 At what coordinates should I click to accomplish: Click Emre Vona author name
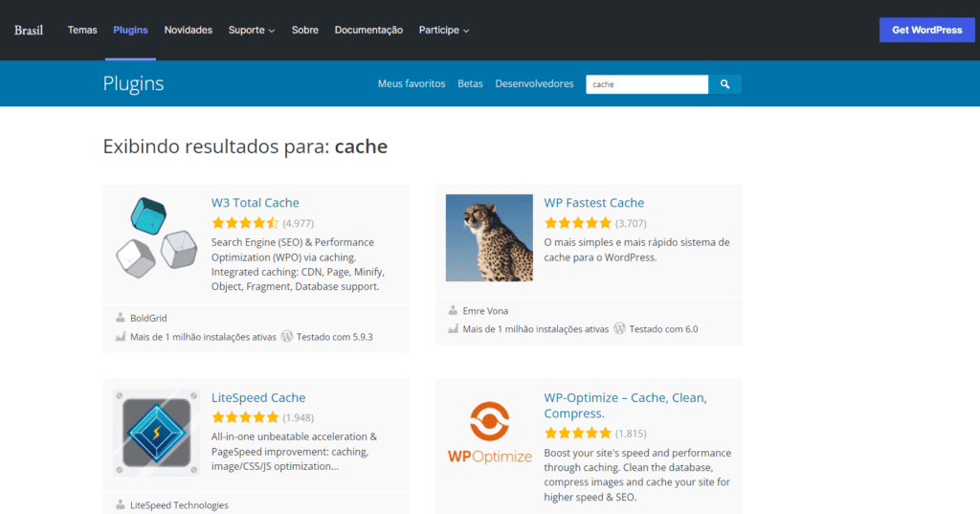(x=485, y=310)
